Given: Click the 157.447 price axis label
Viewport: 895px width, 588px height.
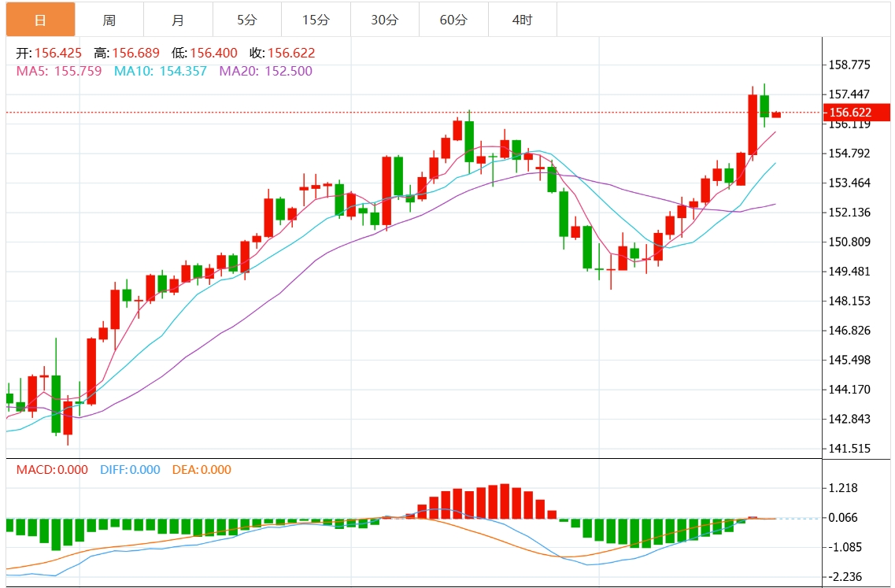Looking at the screenshot, I should [x=849, y=94].
